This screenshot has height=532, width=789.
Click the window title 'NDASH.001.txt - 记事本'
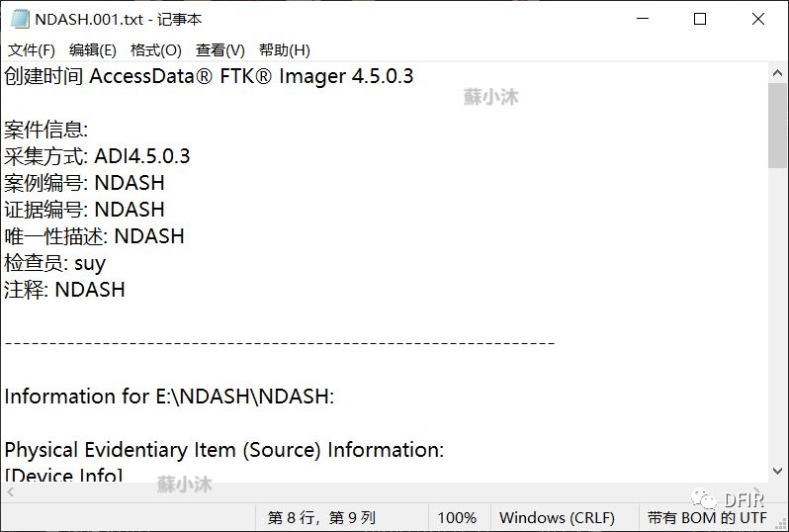(x=119, y=19)
